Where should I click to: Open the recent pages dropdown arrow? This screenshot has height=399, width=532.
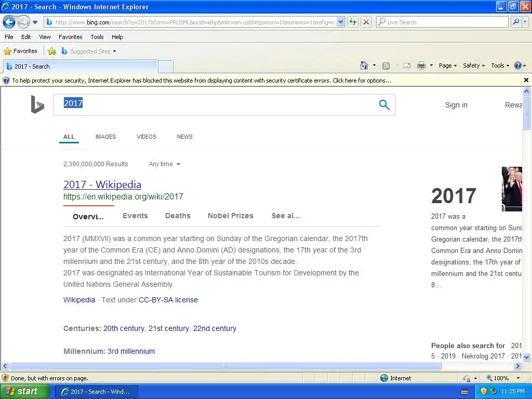point(35,22)
